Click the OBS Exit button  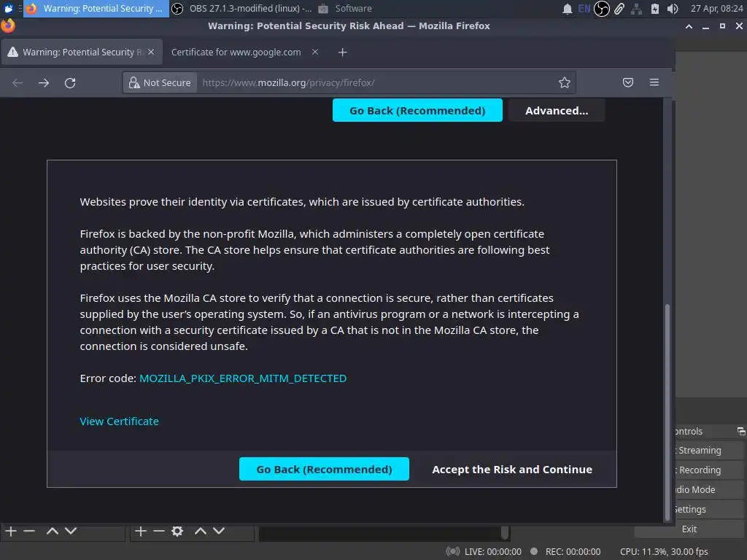689,529
